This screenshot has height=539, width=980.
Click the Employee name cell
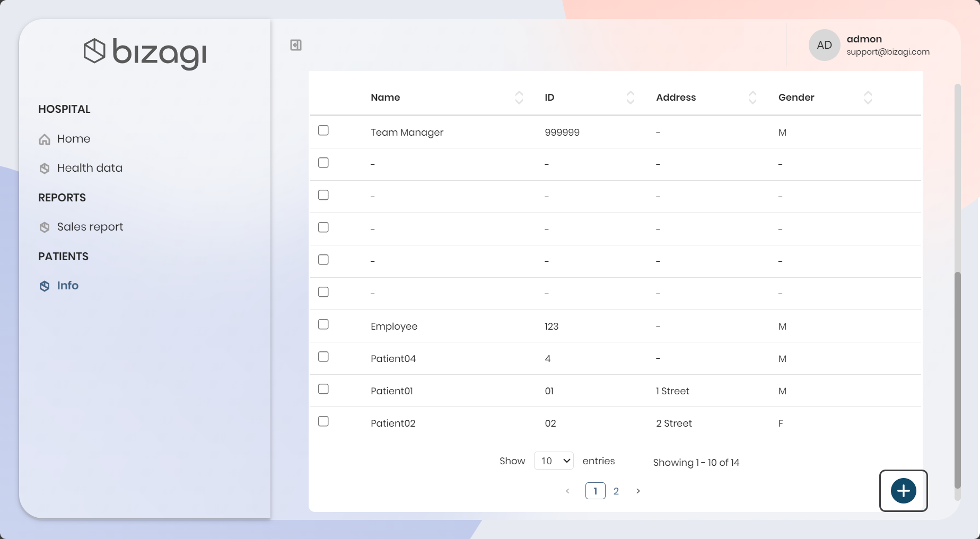click(394, 326)
